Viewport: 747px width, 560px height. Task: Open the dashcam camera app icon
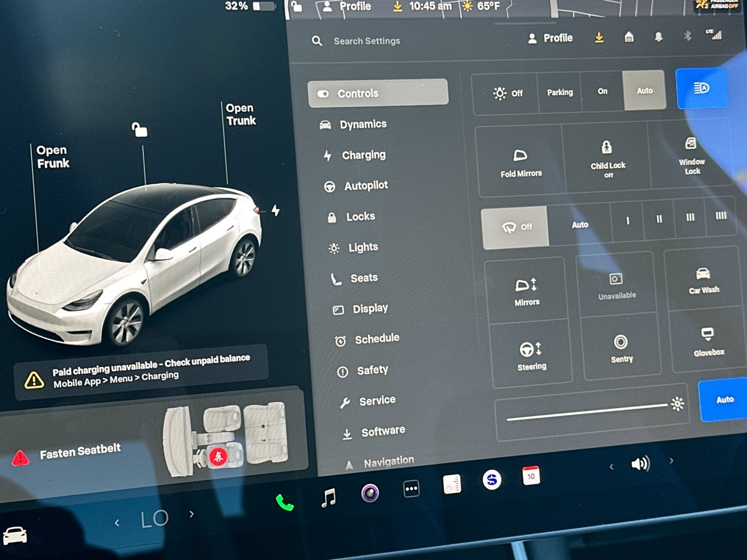click(x=370, y=493)
